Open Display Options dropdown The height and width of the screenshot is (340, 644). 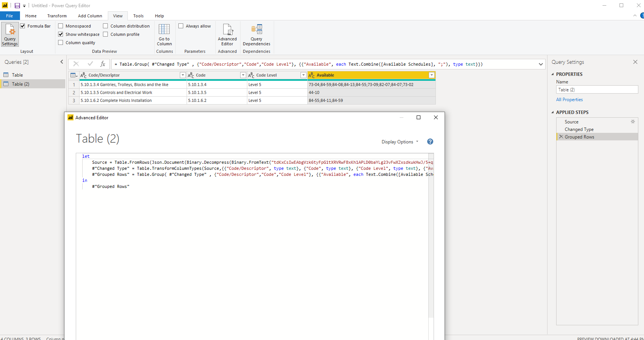tap(400, 142)
